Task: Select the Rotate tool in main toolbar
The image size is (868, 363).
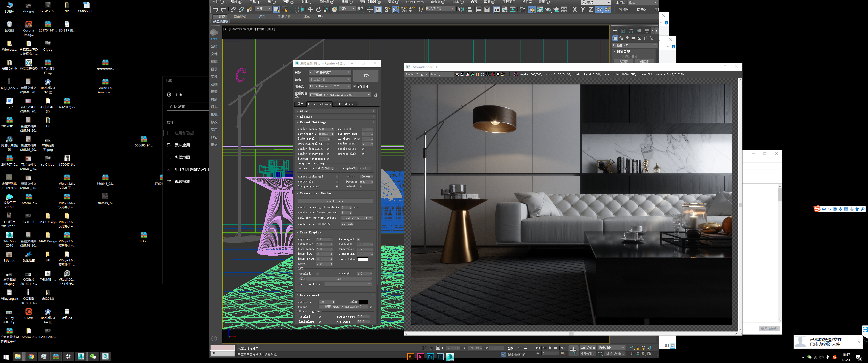Action: 318,9
